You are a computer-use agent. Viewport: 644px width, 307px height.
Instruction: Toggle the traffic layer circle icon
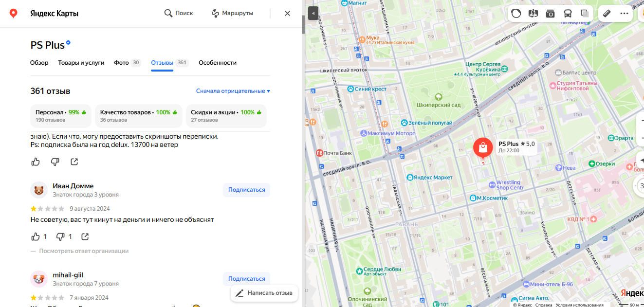[x=516, y=14]
